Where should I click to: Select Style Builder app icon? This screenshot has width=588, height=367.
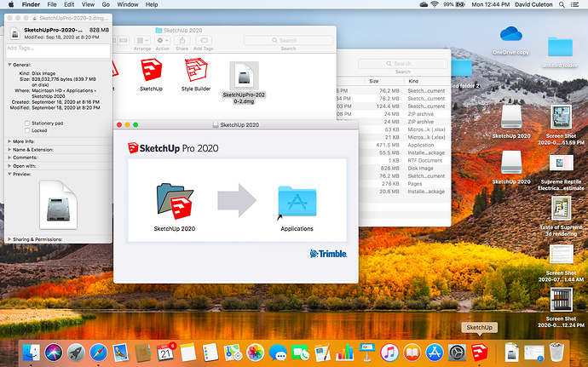click(196, 70)
